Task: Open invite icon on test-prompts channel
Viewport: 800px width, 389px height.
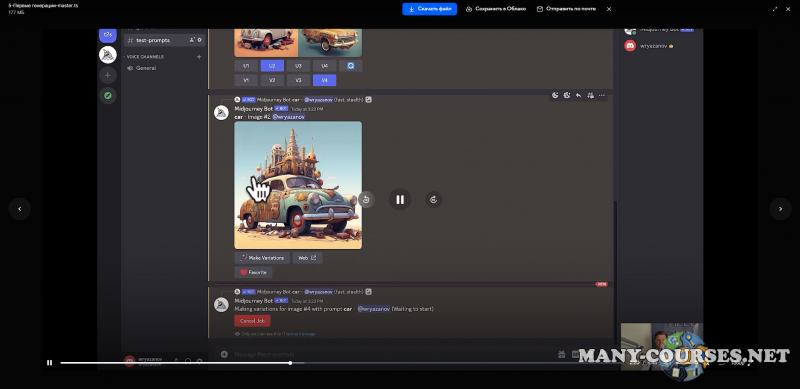Action: (x=192, y=40)
